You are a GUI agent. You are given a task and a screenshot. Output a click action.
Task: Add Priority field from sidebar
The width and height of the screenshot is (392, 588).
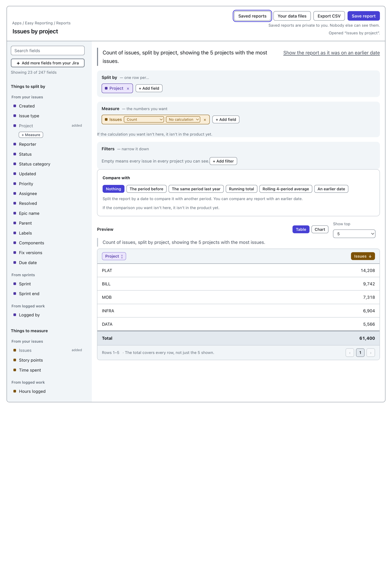pos(48,184)
